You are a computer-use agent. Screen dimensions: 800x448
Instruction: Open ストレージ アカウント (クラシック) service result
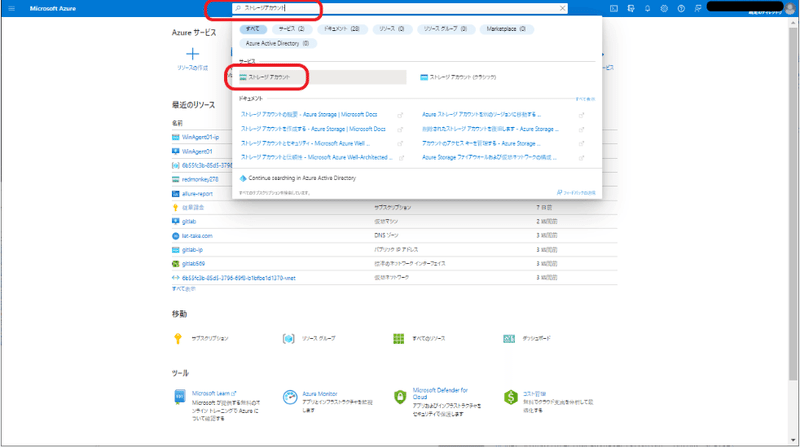[458, 77]
